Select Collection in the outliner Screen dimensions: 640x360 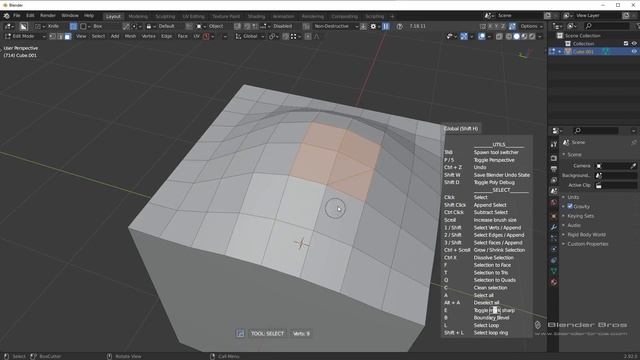583,44
